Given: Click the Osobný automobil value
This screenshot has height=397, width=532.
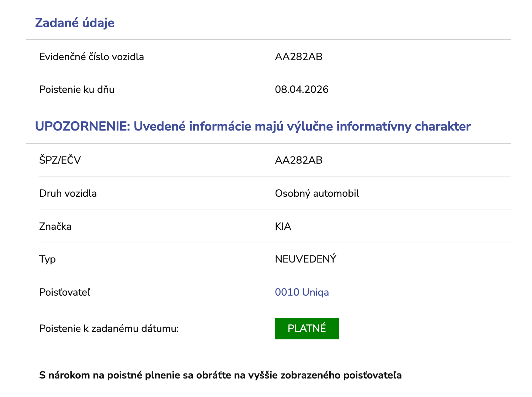Looking at the screenshot, I should pos(317,193).
